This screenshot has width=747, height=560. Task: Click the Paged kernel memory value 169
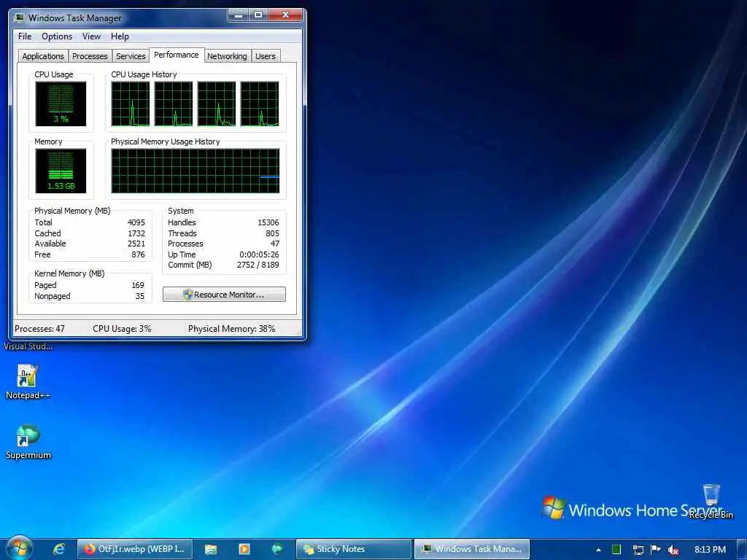138,285
